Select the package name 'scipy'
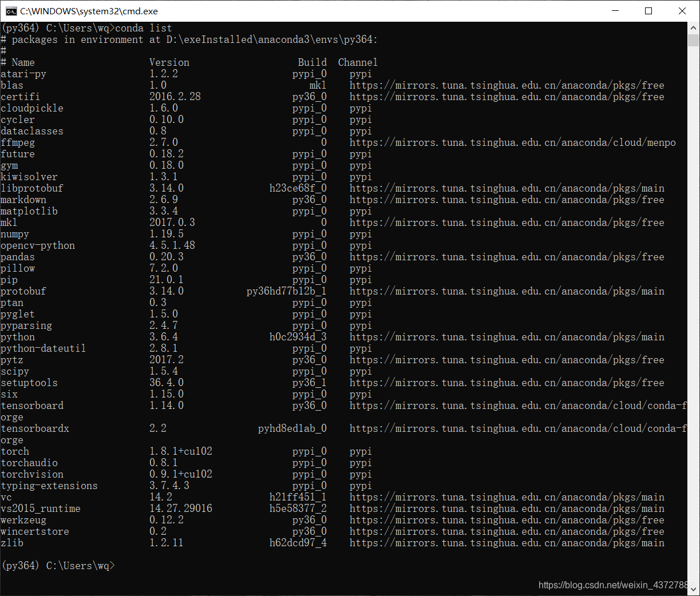 [x=15, y=371]
